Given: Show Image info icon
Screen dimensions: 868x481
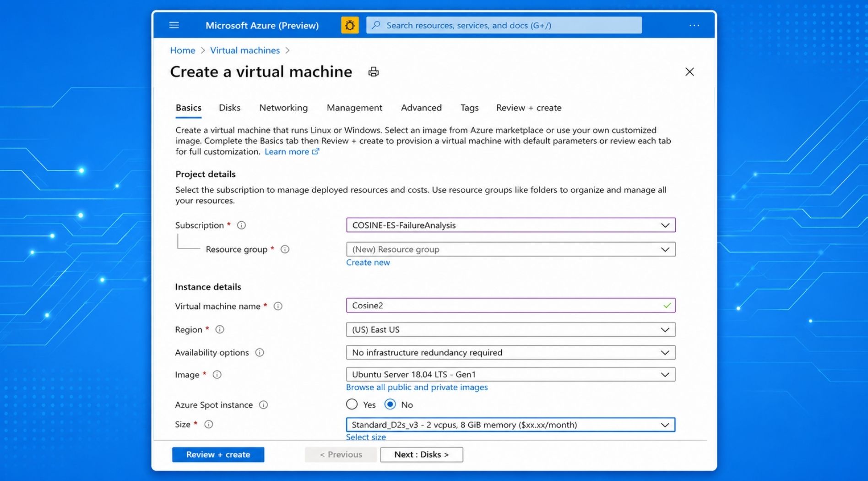Looking at the screenshot, I should pos(217,375).
